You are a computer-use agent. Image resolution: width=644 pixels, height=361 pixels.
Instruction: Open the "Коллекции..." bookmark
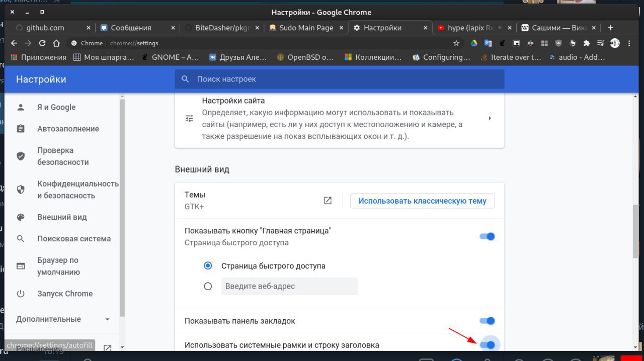373,57
